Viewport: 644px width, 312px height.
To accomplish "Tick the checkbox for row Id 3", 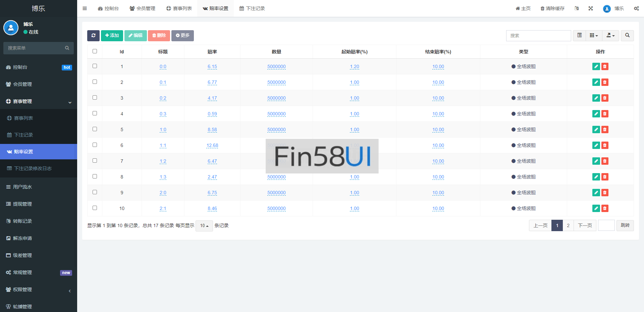I will (x=95, y=98).
